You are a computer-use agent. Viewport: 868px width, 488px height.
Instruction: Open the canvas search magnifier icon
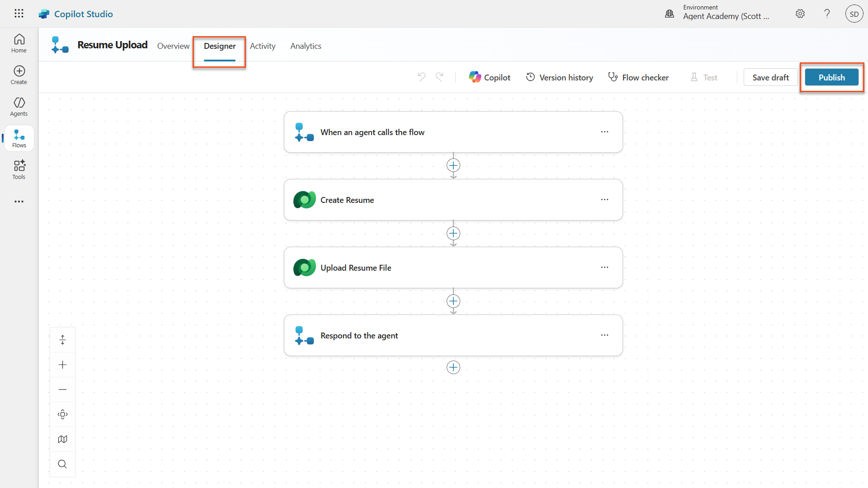(63, 464)
